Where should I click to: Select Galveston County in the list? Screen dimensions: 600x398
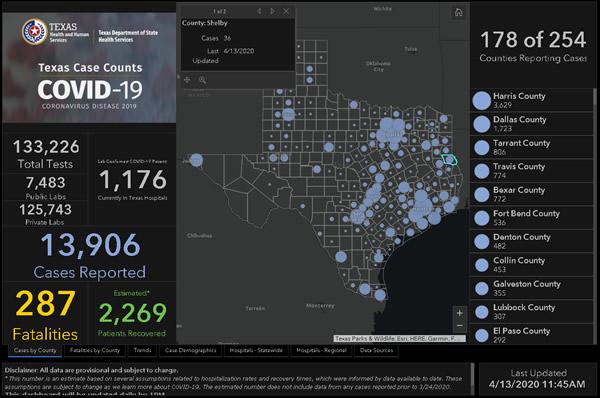[531, 288]
